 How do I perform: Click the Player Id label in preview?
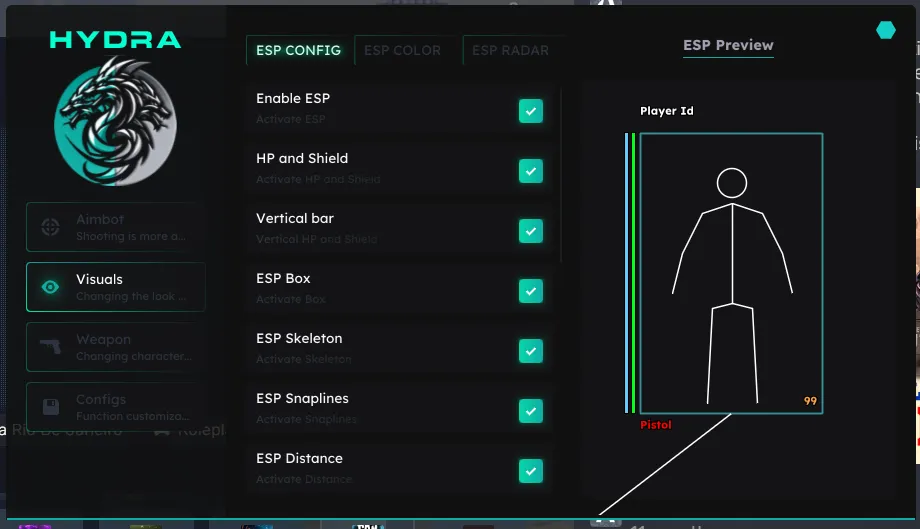click(667, 111)
